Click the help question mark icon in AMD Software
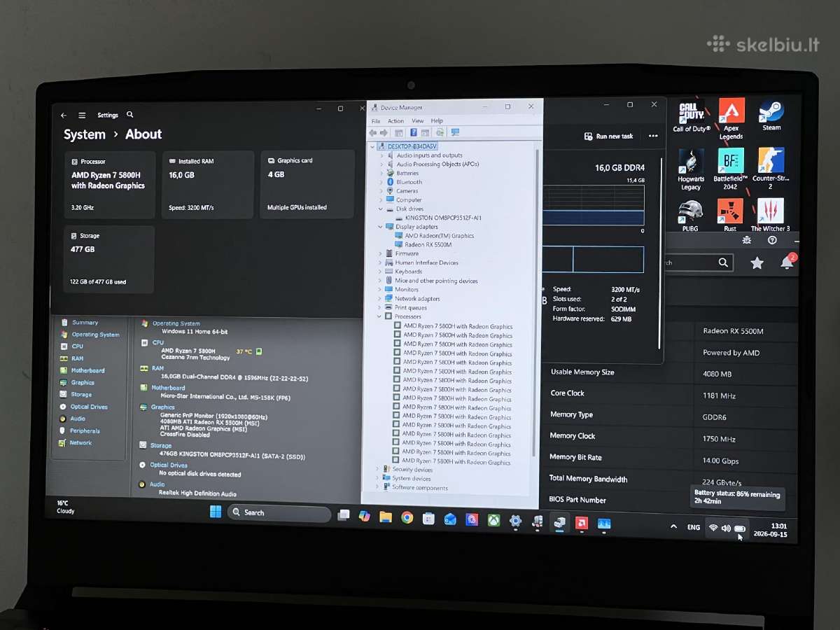The width and height of the screenshot is (840, 630). click(772, 240)
